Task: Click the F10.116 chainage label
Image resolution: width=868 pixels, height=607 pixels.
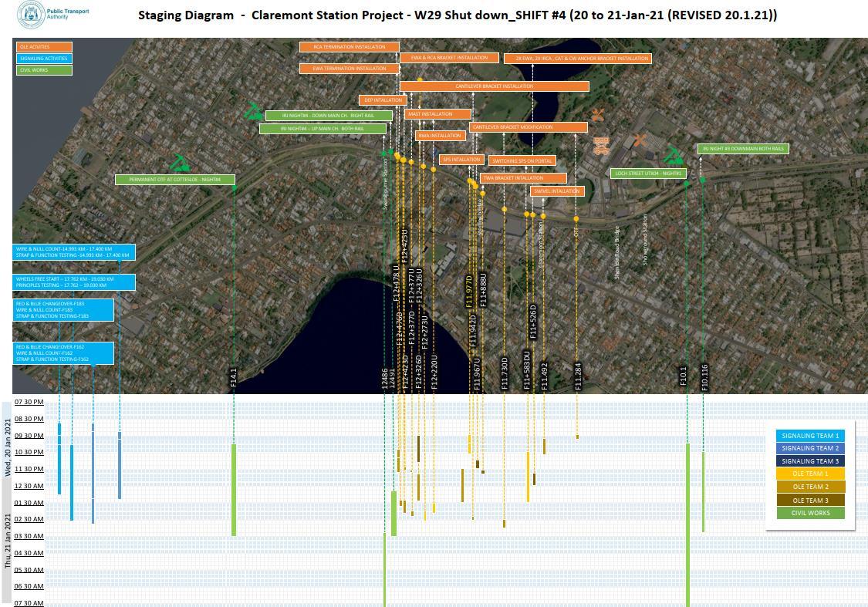Action: [704, 377]
